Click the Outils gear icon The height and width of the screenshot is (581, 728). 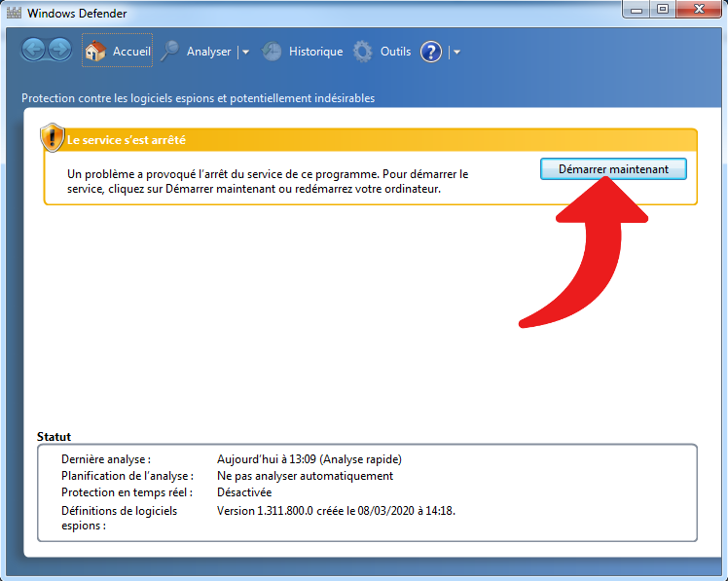[363, 52]
